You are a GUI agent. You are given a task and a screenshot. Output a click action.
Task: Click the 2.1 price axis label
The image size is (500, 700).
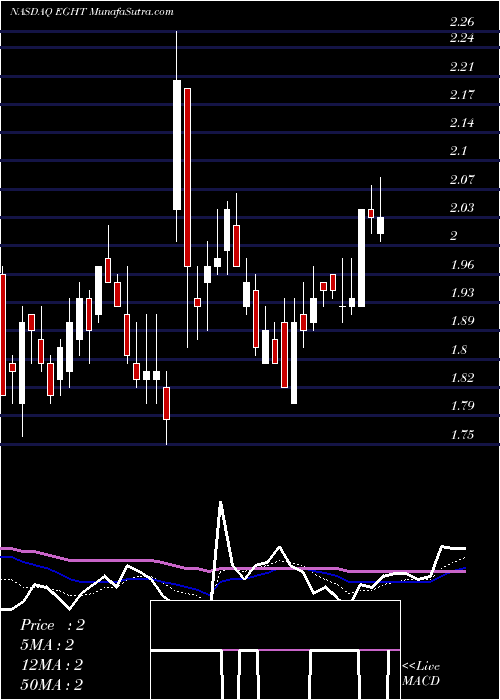click(459, 151)
